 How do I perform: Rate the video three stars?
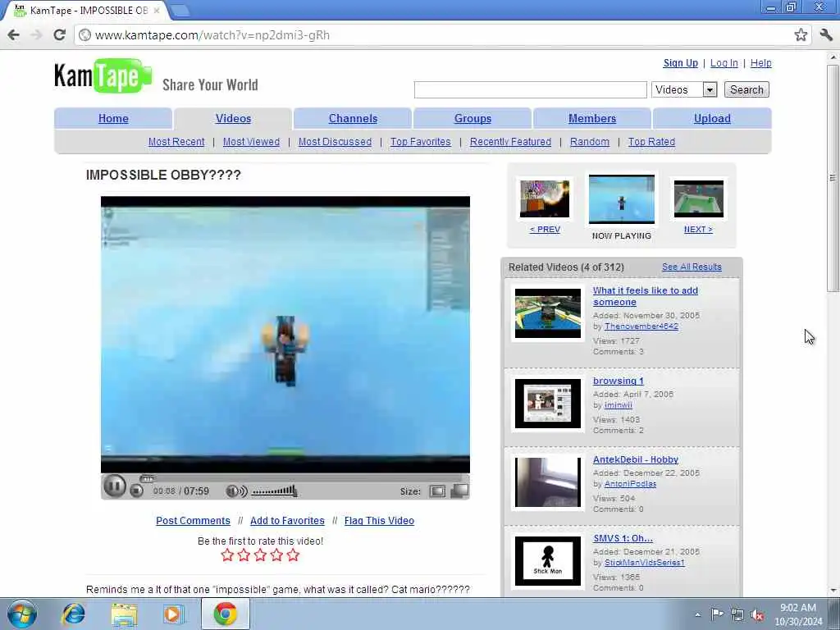(x=260, y=555)
